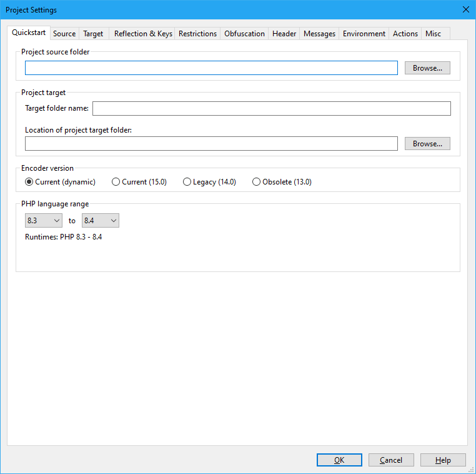Click into the Target folder name field
The width and height of the screenshot is (476, 474).
coord(271,109)
